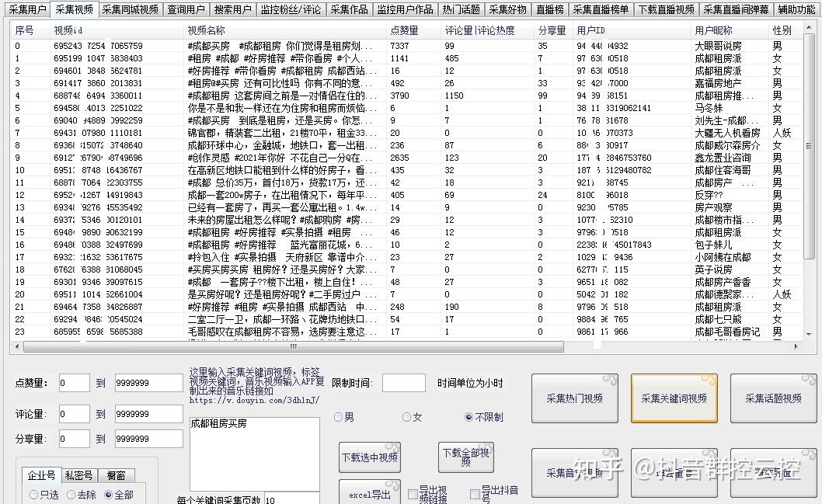Click the vertical scrollbar down arrow
Screen dimensions: 822x504
coord(809,334)
